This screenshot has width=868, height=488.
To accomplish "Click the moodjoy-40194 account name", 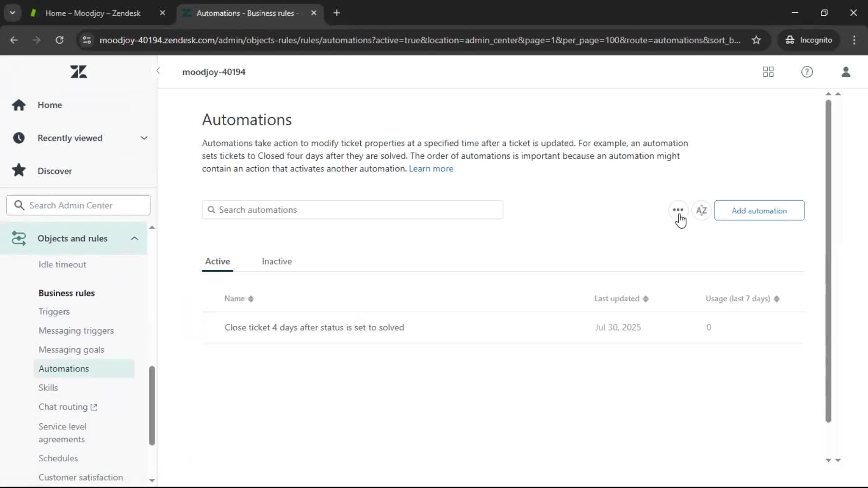I will tap(214, 72).
